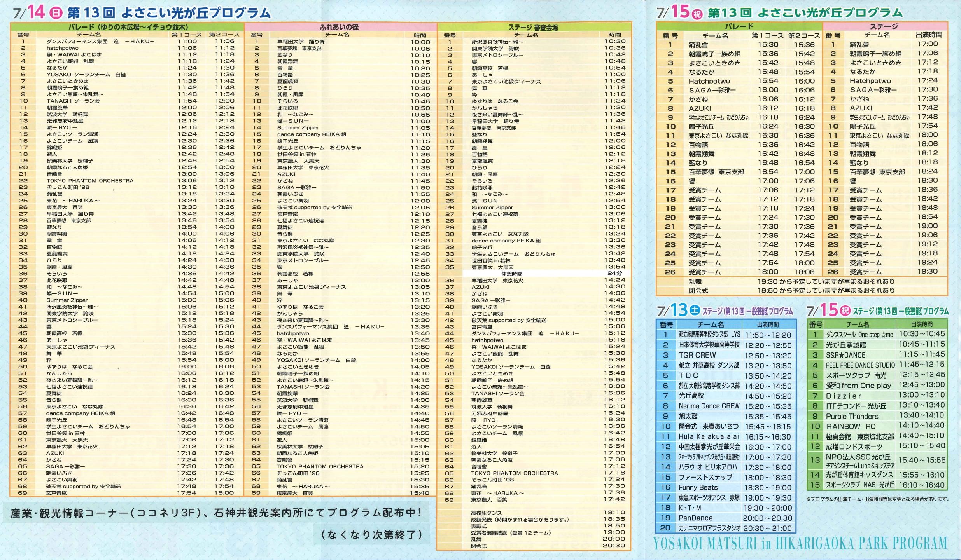This screenshot has height=560, width=961.
Task: Select the T D C entry
Action: point(688,375)
